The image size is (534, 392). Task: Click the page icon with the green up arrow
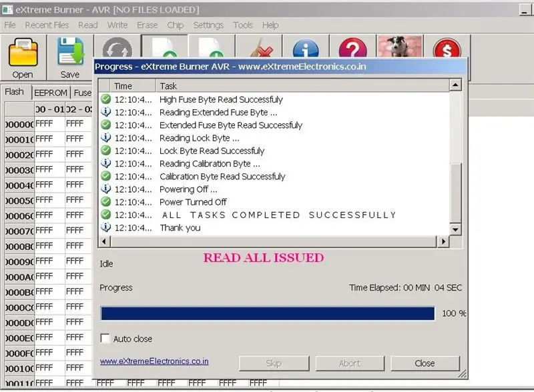165,47
